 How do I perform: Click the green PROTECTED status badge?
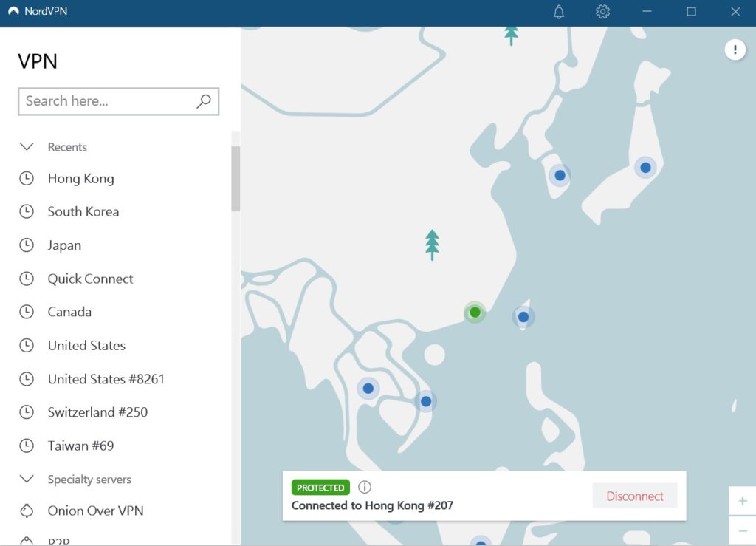point(320,487)
